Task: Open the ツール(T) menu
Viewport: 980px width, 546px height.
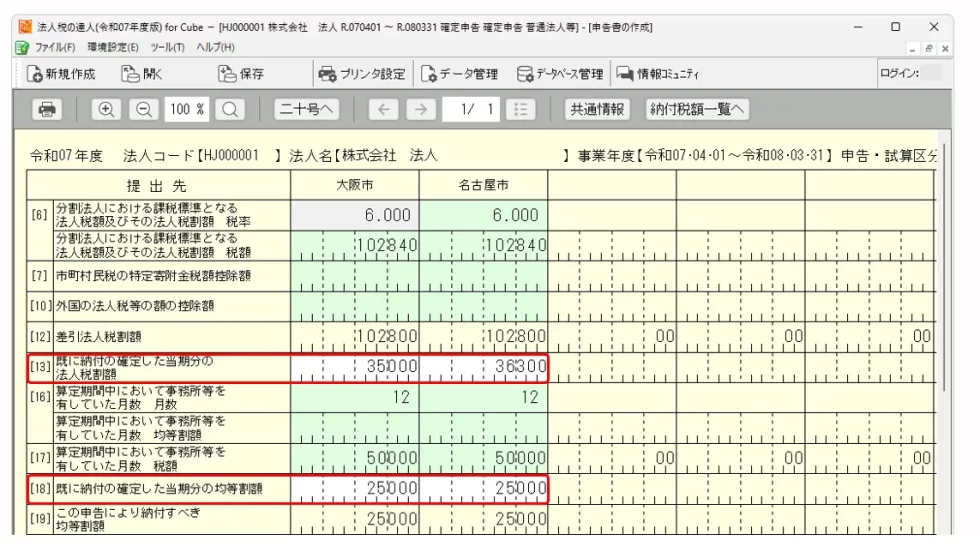Action: [x=167, y=47]
